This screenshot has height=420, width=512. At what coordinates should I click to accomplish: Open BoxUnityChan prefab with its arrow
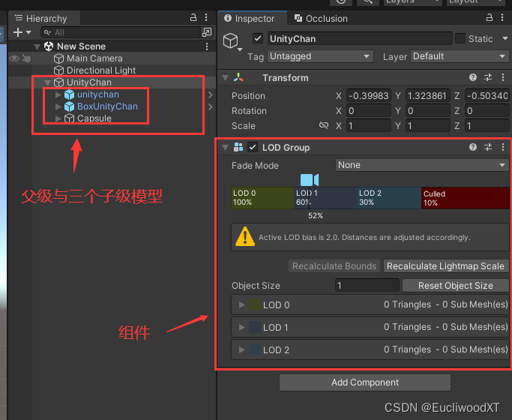coord(211,106)
